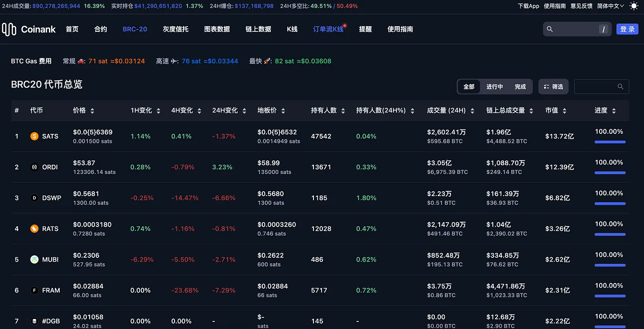Toggle the light/dark theme sun icon
The height and width of the screenshot is (329, 644).
[634, 6]
